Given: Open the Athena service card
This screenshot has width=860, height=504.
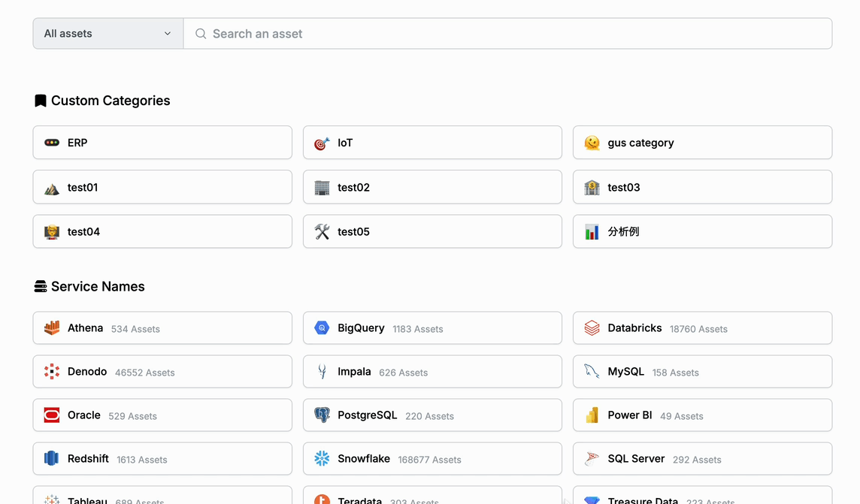Looking at the screenshot, I should tap(162, 327).
